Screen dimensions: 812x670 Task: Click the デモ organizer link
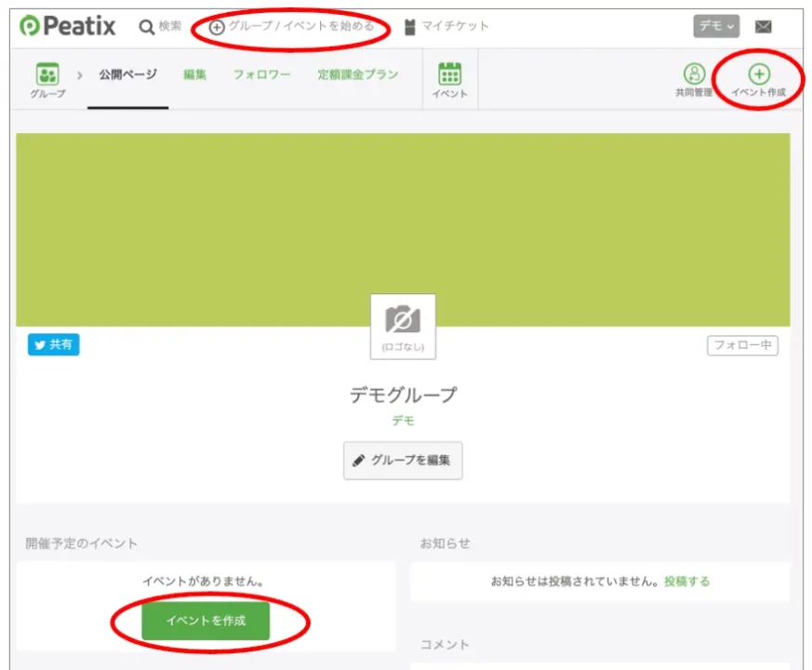[x=403, y=421]
